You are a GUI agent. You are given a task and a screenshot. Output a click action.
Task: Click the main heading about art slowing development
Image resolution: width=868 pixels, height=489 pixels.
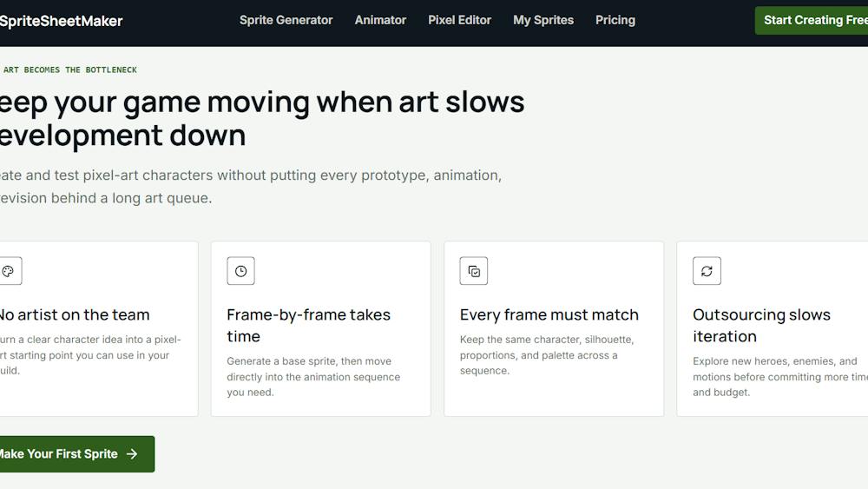(262, 118)
